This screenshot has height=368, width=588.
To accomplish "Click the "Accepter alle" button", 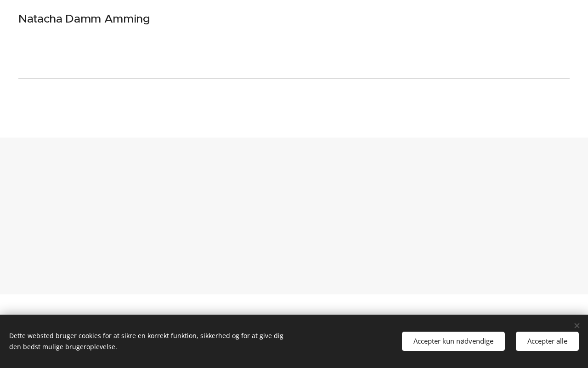I will coord(547,341).
